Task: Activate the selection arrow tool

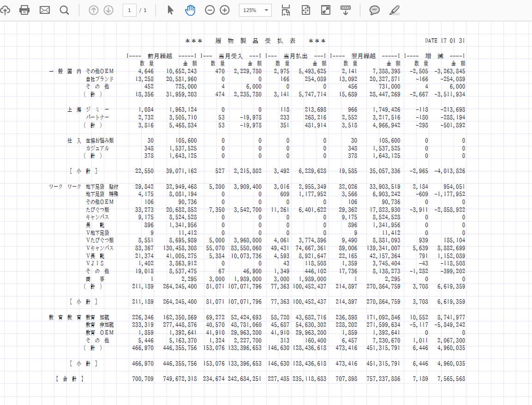Action: click(171, 10)
